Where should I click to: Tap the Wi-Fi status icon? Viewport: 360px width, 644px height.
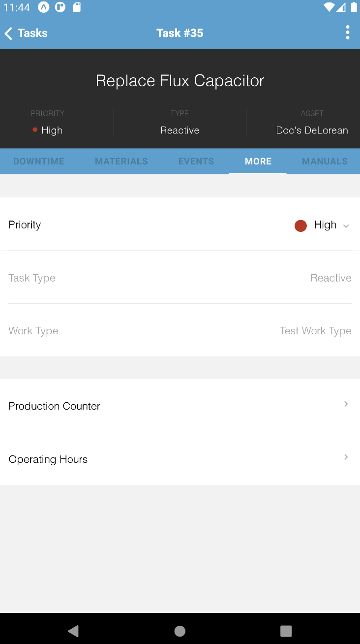(329, 7)
